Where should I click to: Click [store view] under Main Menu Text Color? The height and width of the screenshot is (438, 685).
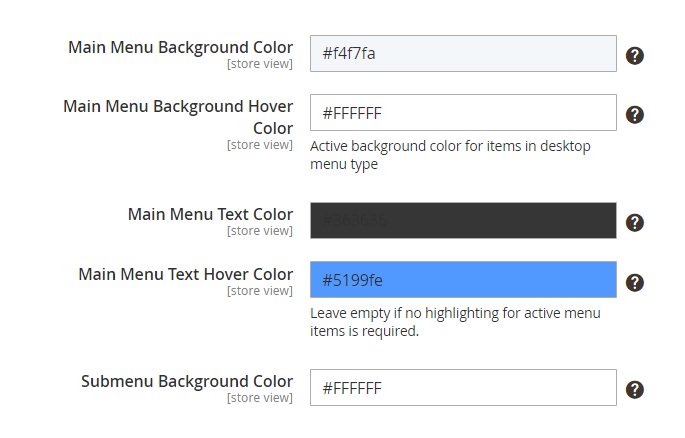coord(260,231)
